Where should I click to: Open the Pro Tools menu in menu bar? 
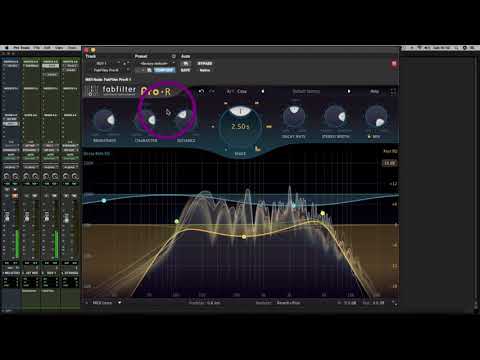tap(21, 48)
